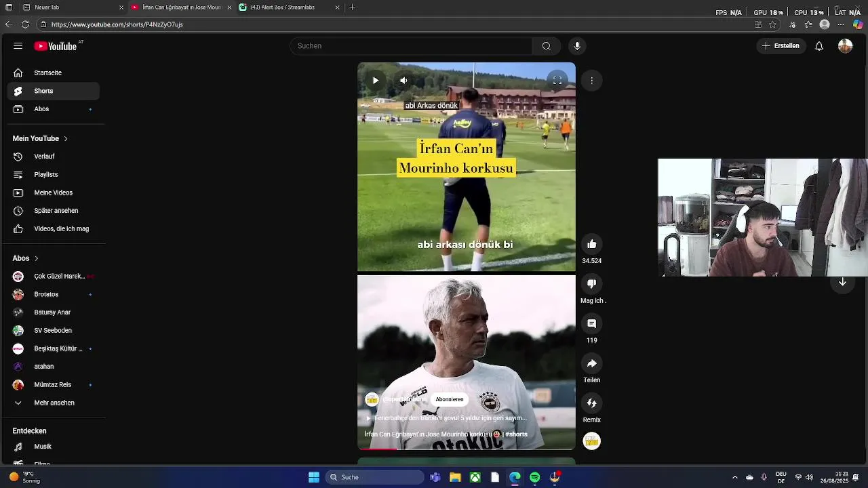Open Spotify from the taskbar
The image size is (868, 488).
click(x=535, y=477)
